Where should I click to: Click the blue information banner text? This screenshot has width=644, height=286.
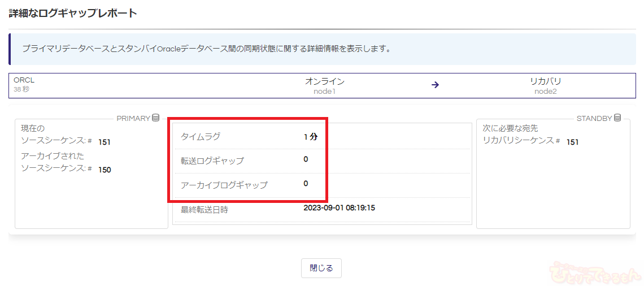tap(207, 49)
